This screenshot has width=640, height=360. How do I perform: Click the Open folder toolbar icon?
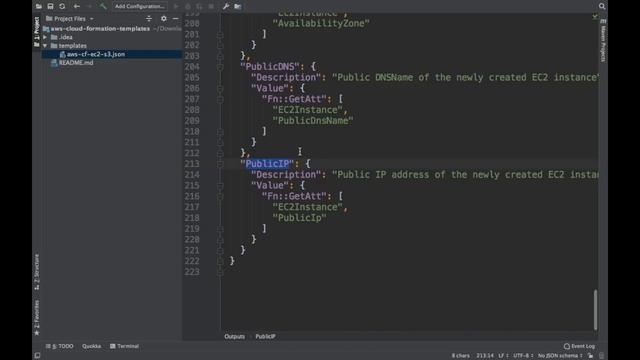(x=39, y=6)
